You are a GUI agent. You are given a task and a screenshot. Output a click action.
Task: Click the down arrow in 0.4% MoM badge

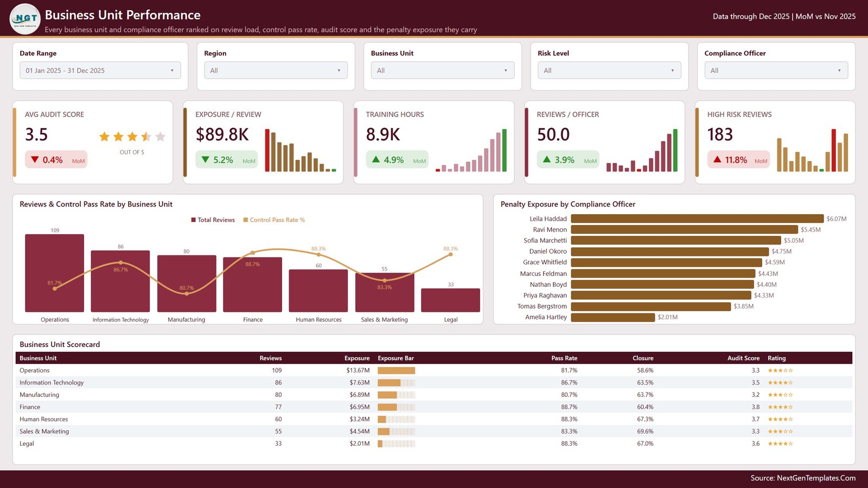point(35,159)
